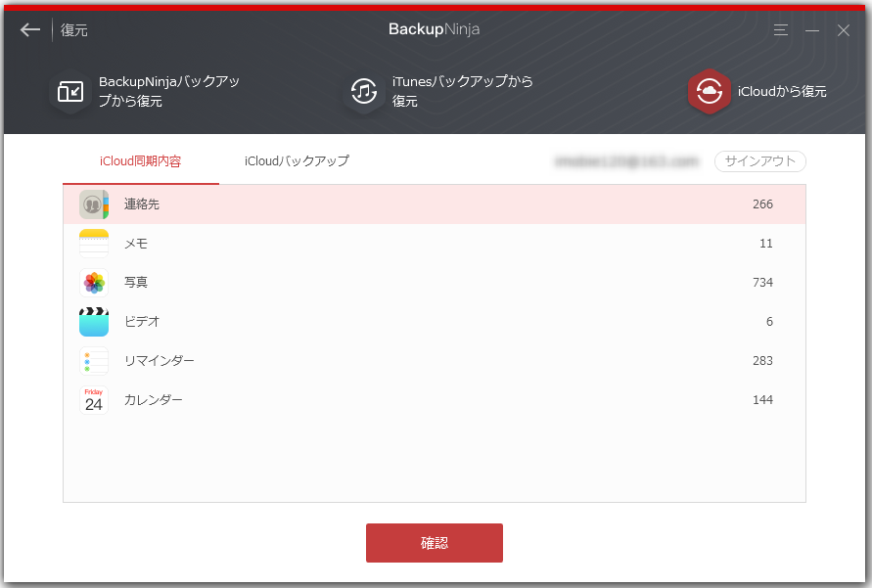Click the blurred account email address
This screenshot has height=588, width=872.
[x=626, y=161]
